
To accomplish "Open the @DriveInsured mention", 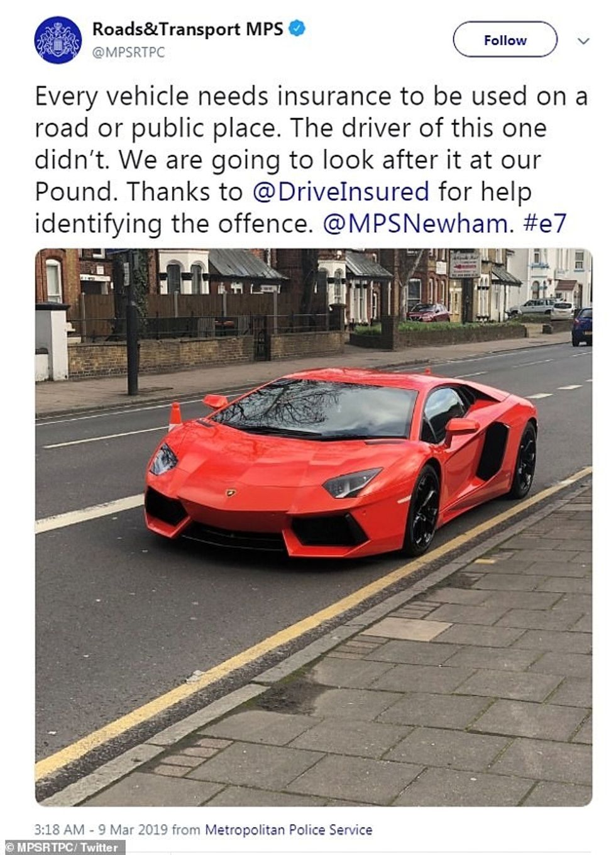I will (x=341, y=191).
